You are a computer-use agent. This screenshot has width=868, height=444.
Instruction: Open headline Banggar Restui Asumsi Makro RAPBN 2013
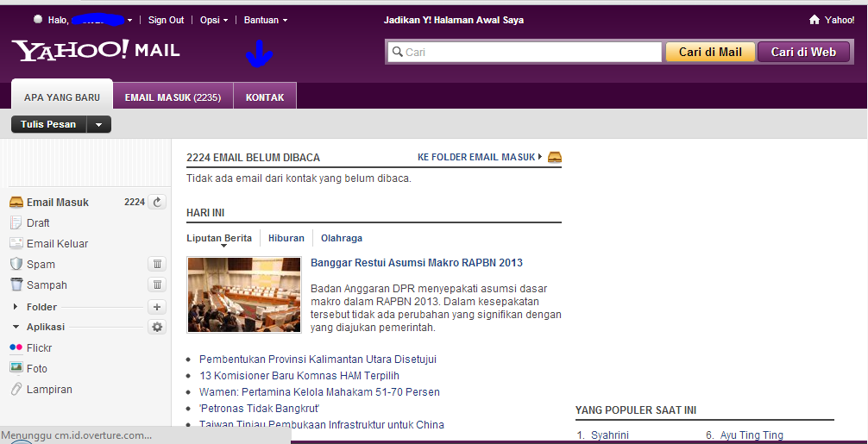coord(416,263)
